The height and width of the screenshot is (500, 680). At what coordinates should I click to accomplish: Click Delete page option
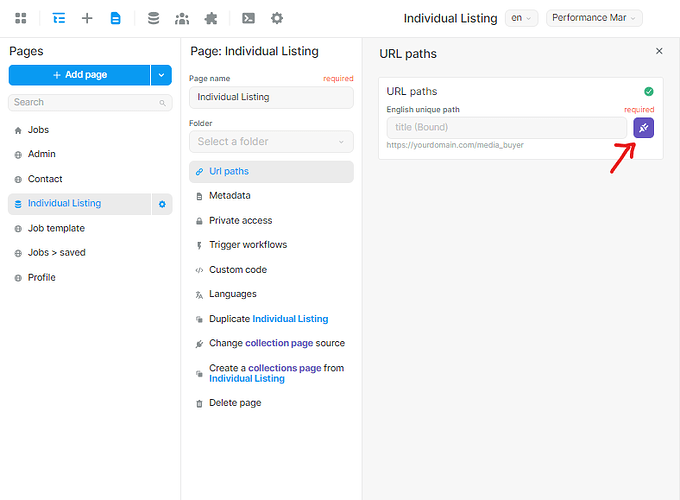[235, 403]
